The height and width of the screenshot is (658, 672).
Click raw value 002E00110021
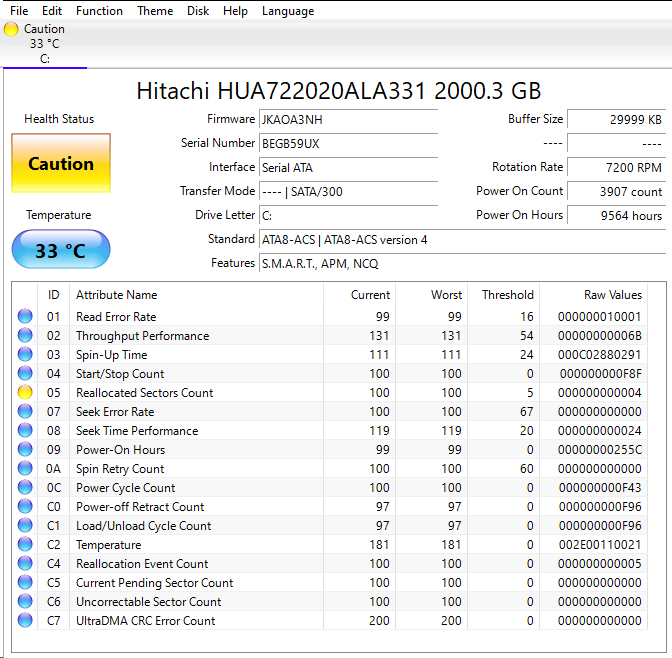click(600, 545)
